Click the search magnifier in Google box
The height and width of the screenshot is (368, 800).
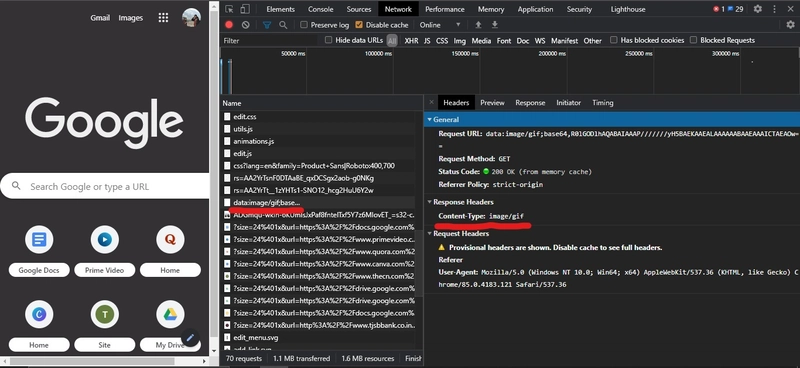coord(16,186)
